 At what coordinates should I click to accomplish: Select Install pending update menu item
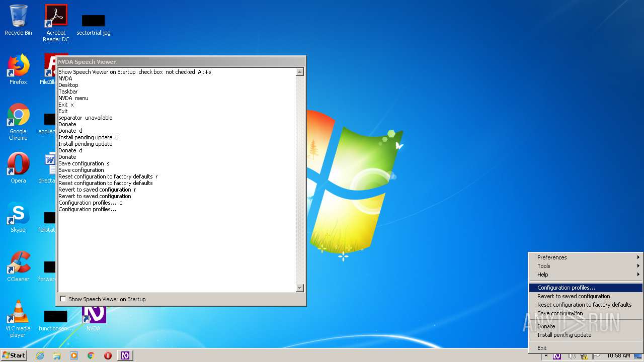pos(586,335)
